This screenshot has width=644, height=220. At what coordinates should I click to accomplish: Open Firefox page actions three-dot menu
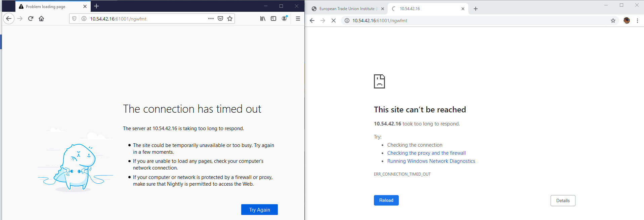[211, 19]
